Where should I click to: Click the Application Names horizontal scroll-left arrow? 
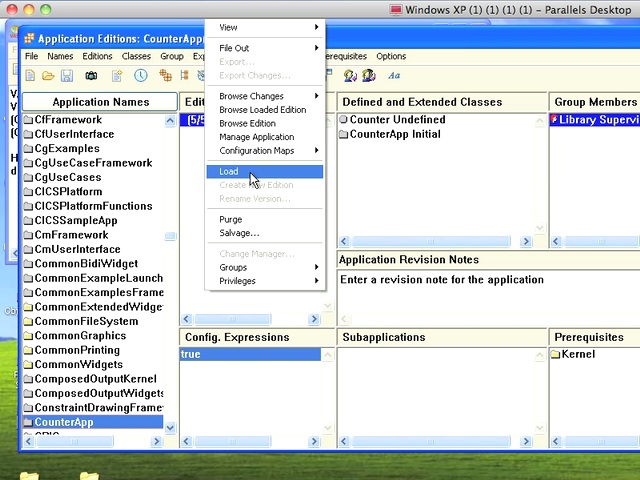[x=29, y=441]
